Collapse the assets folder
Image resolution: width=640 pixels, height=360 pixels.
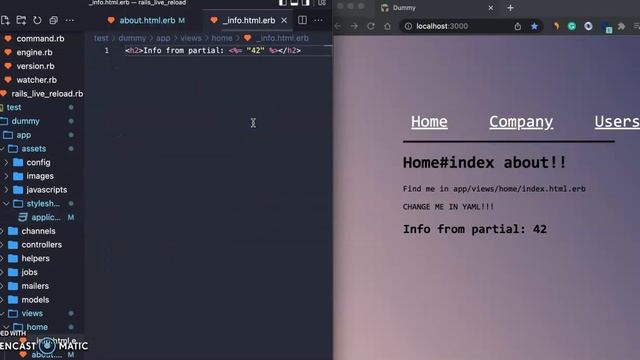pyautogui.click(x=33, y=149)
